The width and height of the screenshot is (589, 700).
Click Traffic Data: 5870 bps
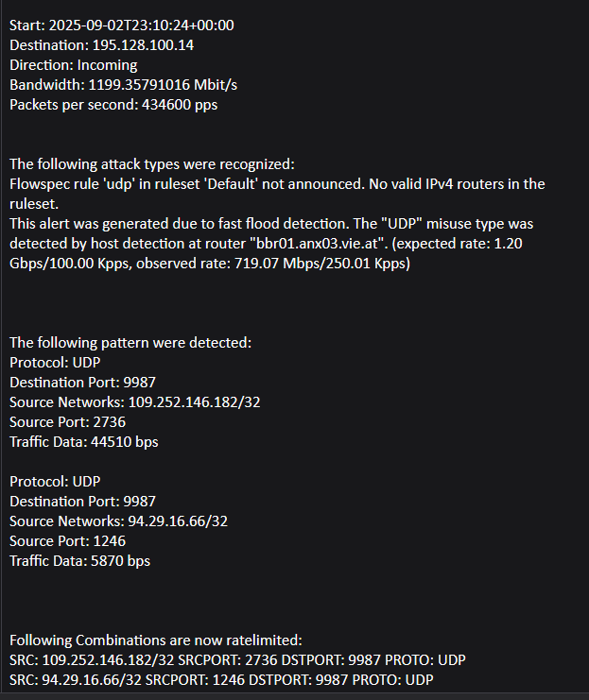[x=80, y=561]
